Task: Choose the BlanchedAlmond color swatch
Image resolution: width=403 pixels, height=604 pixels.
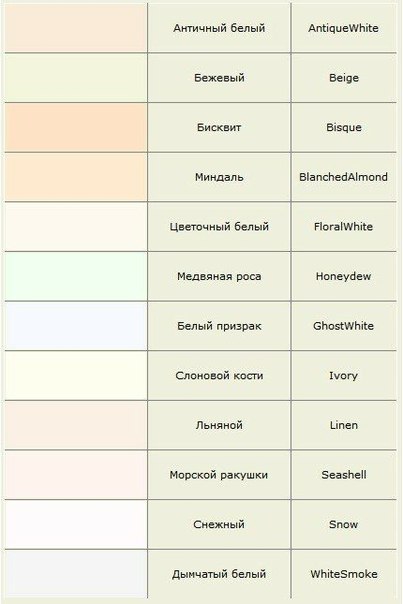Action: click(x=76, y=177)
